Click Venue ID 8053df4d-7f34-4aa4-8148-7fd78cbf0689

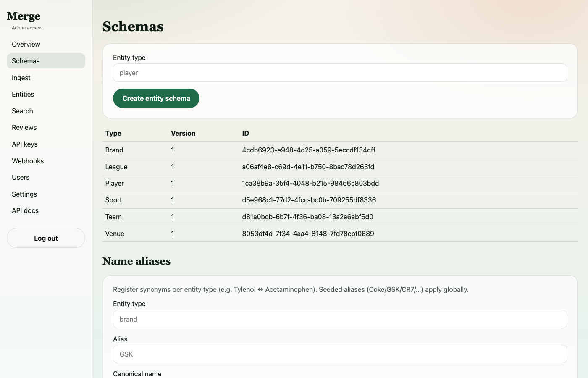(308, 234)
